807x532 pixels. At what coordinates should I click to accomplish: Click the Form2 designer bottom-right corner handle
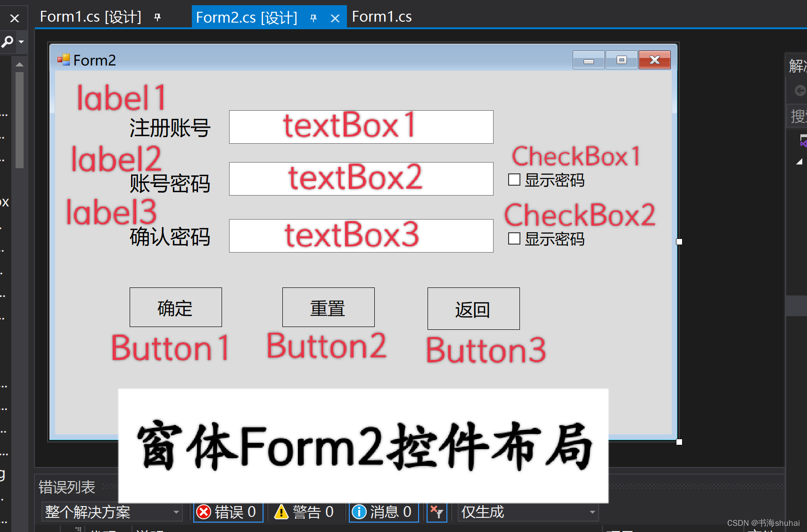(679, 442)
